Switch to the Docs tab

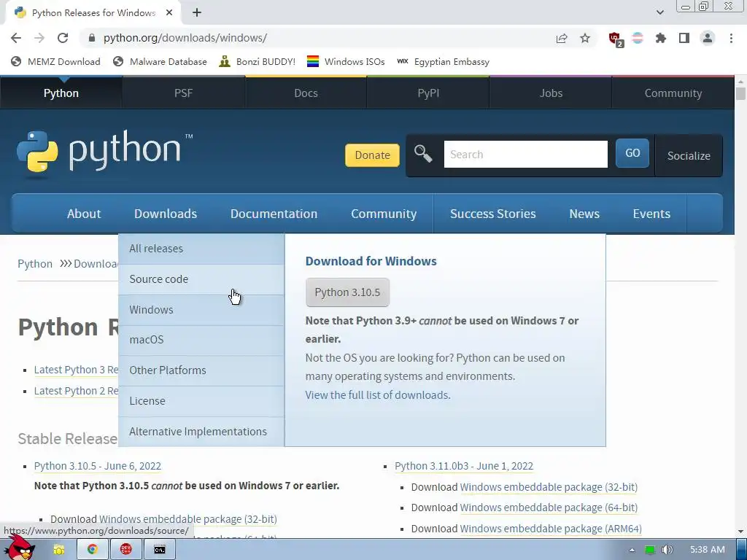coord(306,93)
